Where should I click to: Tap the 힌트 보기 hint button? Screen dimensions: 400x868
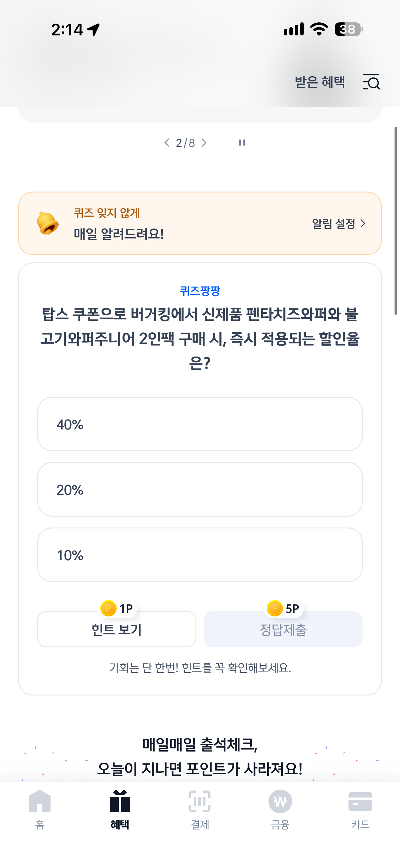(x=117, y=629)
